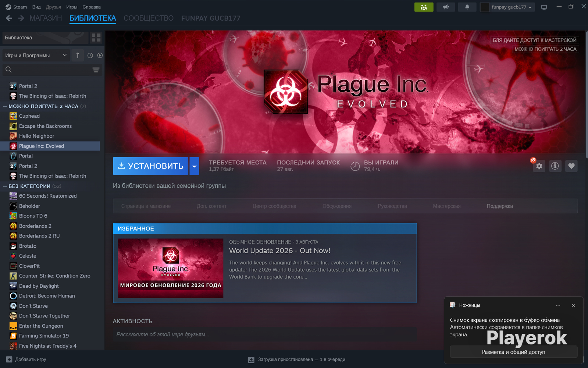The height and width of the screenshot is (368, 588).
Task: Toggle ready-to-play games filter
Action: coord(100,55)
